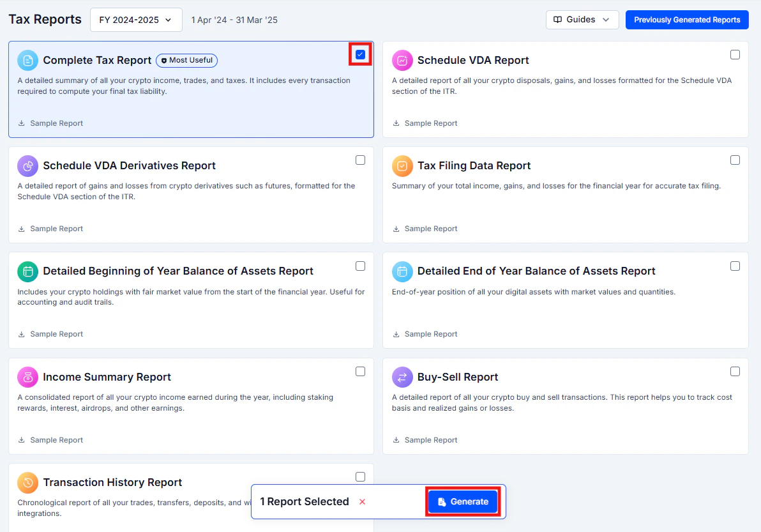This screenshot has width=761, height=532.
Task: Click the Transaction History Report title
Action: (112, 482)
